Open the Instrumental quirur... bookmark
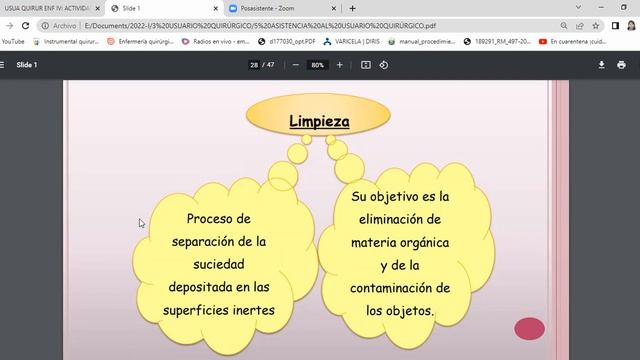Screen dimensions: 640x360 (x=66, y=42)
